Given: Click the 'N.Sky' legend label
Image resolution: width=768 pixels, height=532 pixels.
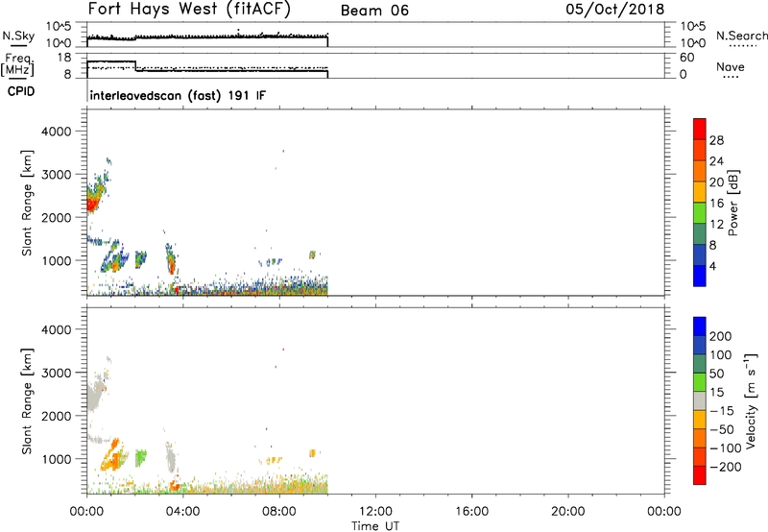Looking at the screenshot, I should click(18, 36).
